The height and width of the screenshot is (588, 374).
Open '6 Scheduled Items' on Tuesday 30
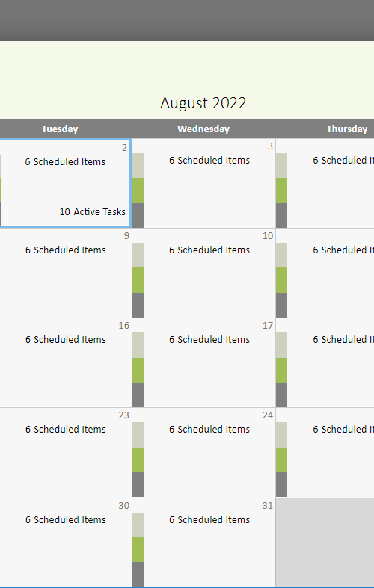(65, 520)
